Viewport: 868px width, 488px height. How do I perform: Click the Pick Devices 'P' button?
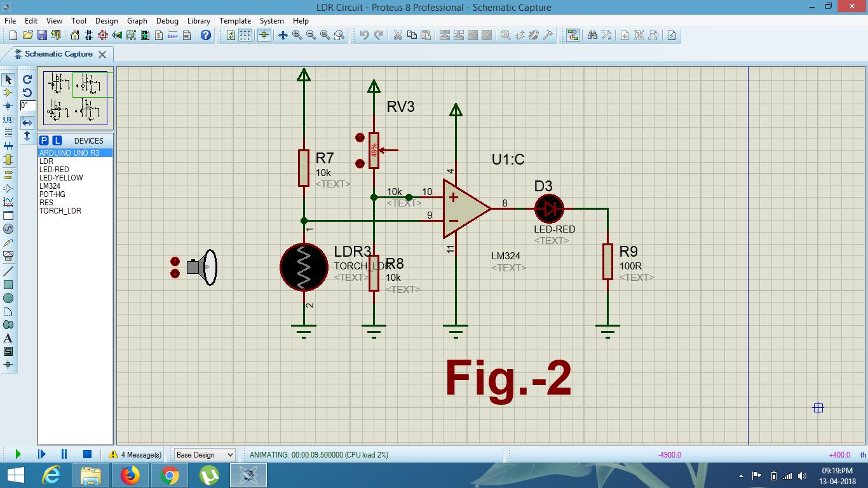(44, 140)
